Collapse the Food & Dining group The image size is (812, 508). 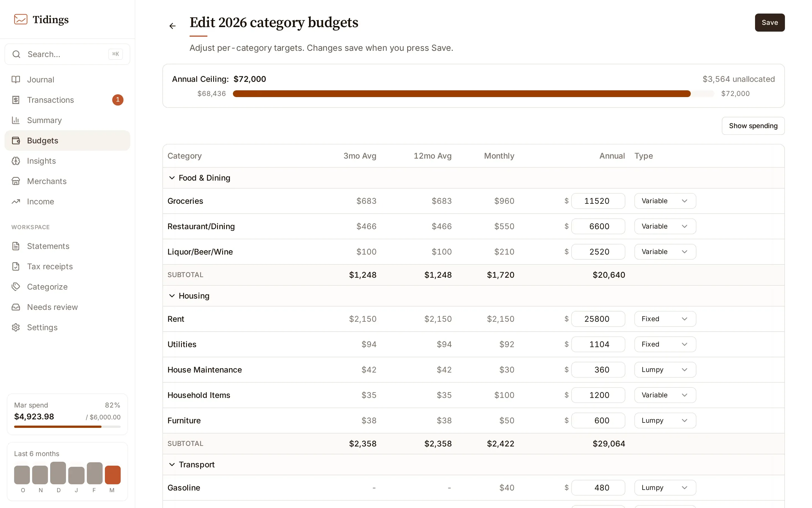pyautogui.click(x=172, y=178)
